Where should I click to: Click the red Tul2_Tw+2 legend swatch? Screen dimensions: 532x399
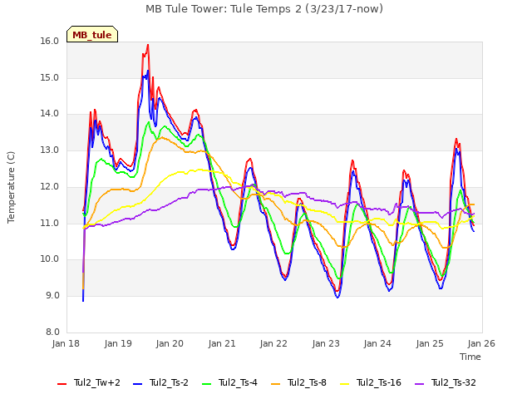[x=62, y=384]
